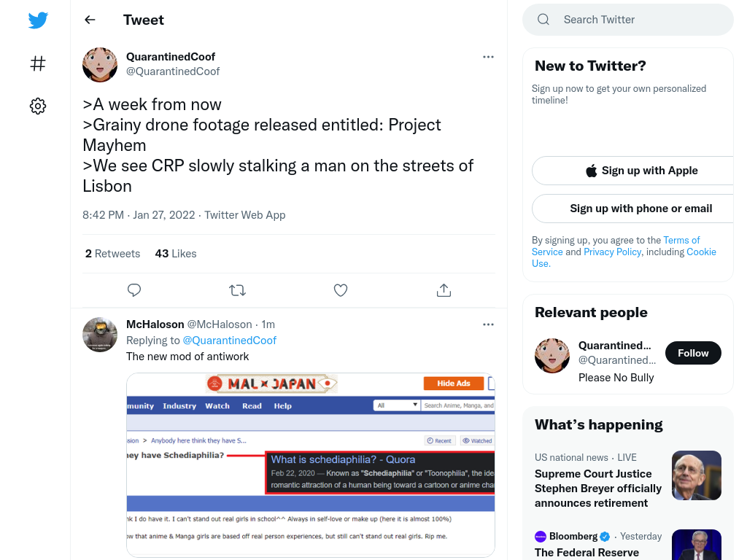This screenshot has width=747, height=560.
Task: Click the share tweet icon
Action: 444,290
